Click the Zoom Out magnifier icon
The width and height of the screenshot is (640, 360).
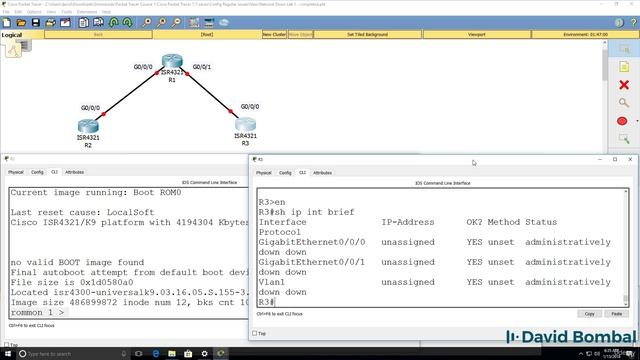(176, 22)
